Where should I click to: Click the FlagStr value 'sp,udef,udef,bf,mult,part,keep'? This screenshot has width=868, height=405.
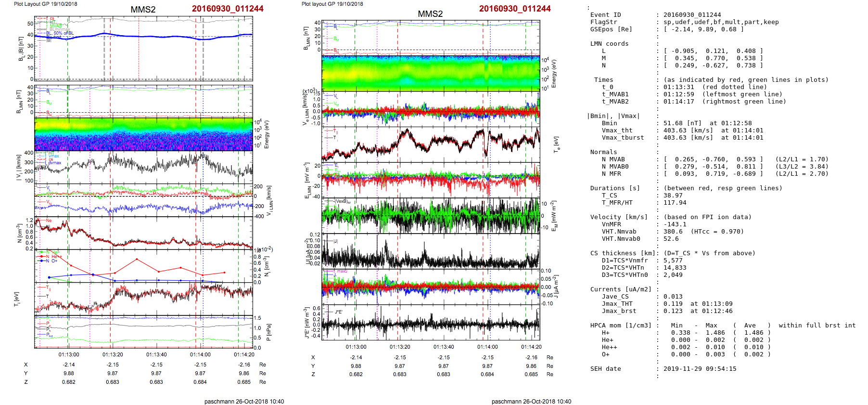(721, 22)
